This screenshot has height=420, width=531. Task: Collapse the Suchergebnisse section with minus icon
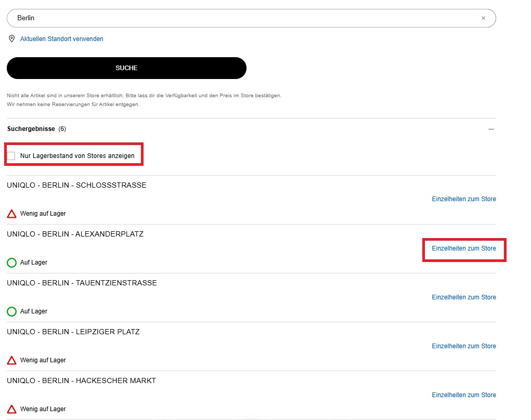pyautogui.click(x=491, y=129)
